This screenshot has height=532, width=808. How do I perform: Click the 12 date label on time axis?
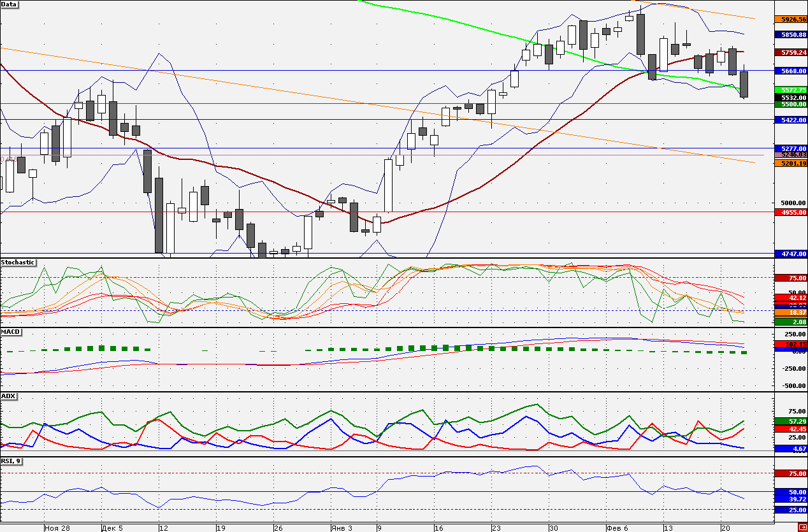click(x=163, y=528)
